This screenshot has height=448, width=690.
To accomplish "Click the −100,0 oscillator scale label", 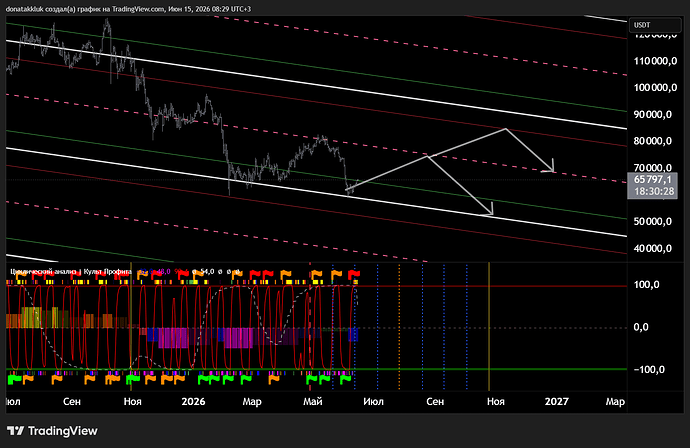I will 649,370.
